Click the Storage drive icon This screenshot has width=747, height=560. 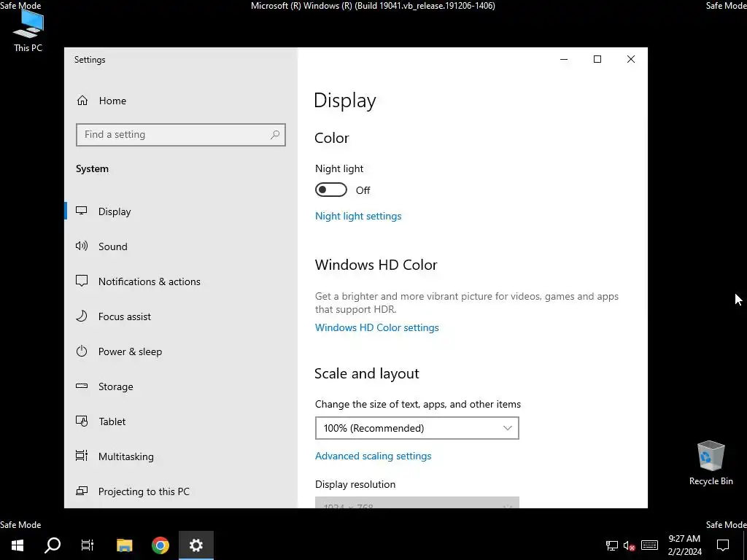click(x=82, y=386)
